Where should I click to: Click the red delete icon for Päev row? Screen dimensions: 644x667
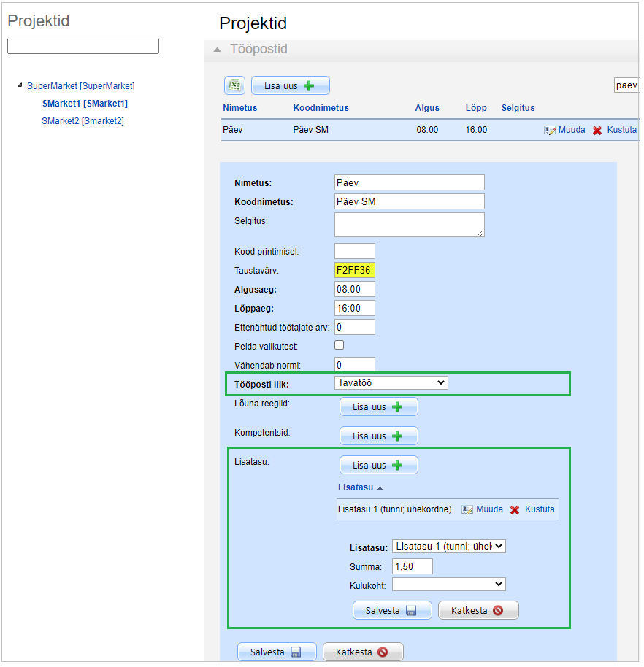(x=597, y=130)
